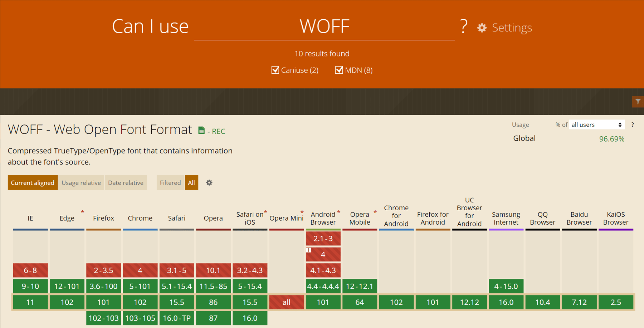Click the gear icon next to the All button
Viewport: 644px width, 328px height.
[209, 182]
